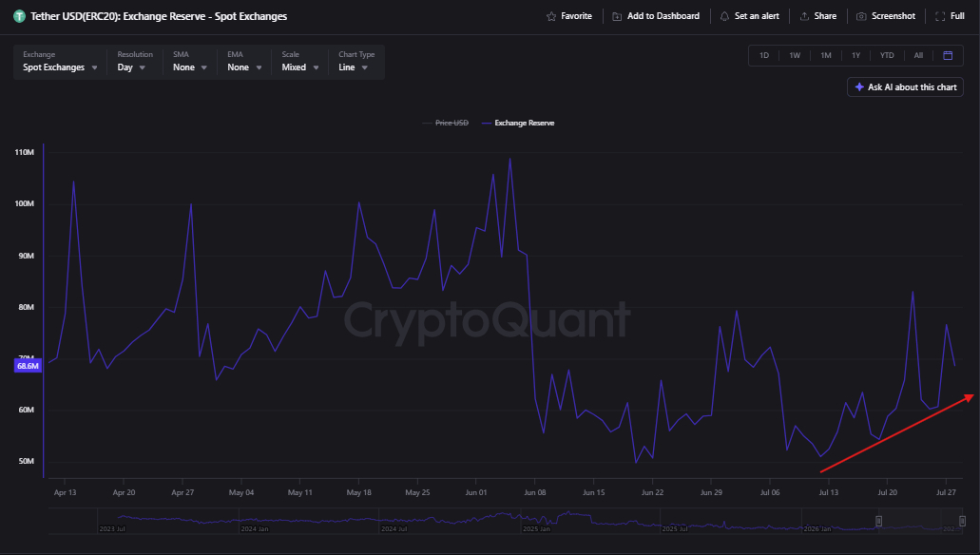Image resolution: width=980 pixels, height=555 pixels.
Task: Click the Set an alert bell icon
Action: click(724, 16)
